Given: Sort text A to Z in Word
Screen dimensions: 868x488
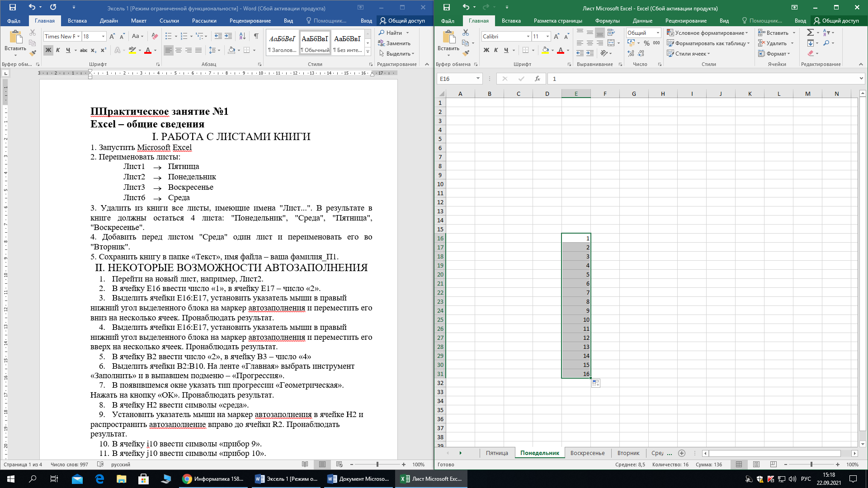Looking at the screenshot, I should coord(242,36).
